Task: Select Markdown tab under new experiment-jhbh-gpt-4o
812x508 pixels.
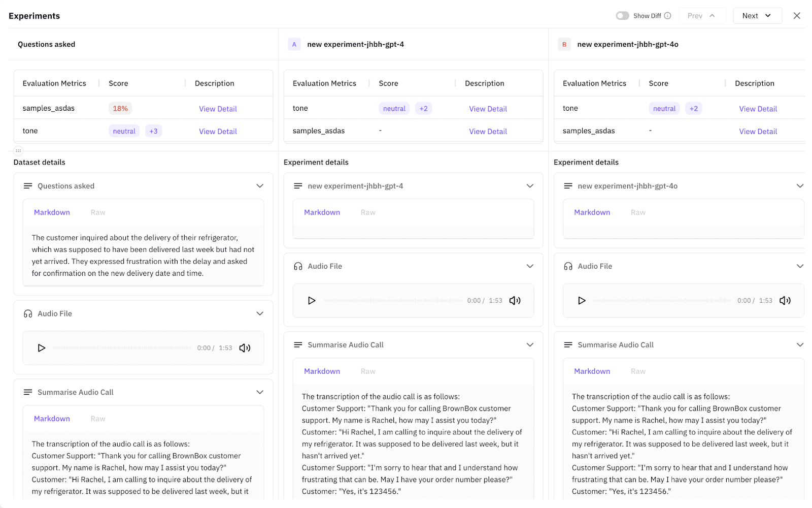Action: pos(592,212)
